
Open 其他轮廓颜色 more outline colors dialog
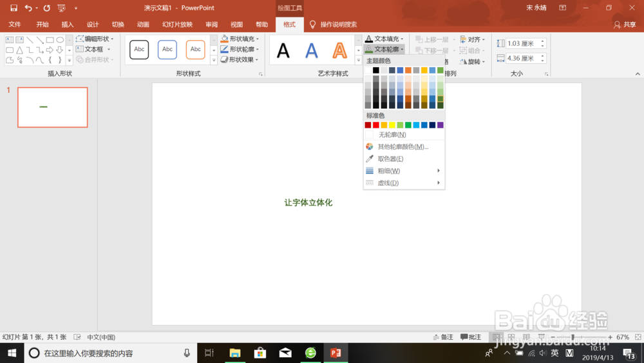pos(404,147)
